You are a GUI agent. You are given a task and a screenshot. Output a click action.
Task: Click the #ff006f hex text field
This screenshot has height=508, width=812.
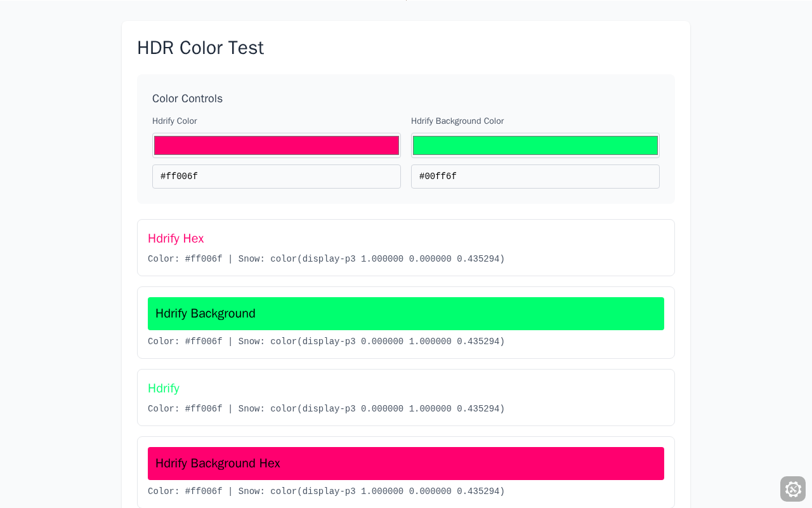point(277,177)
